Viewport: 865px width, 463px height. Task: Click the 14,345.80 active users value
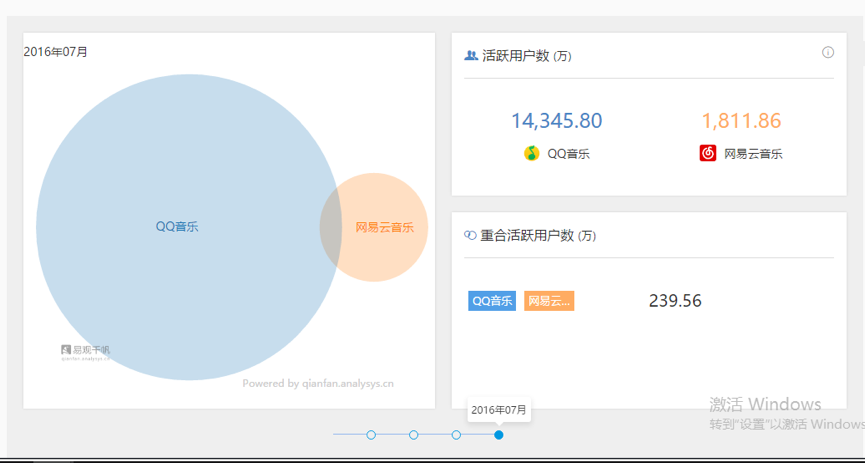tap(557, 121)
